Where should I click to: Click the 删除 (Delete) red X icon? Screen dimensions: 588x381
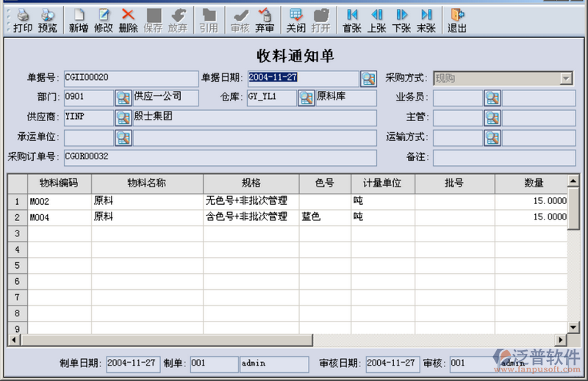tap(128, 15)
